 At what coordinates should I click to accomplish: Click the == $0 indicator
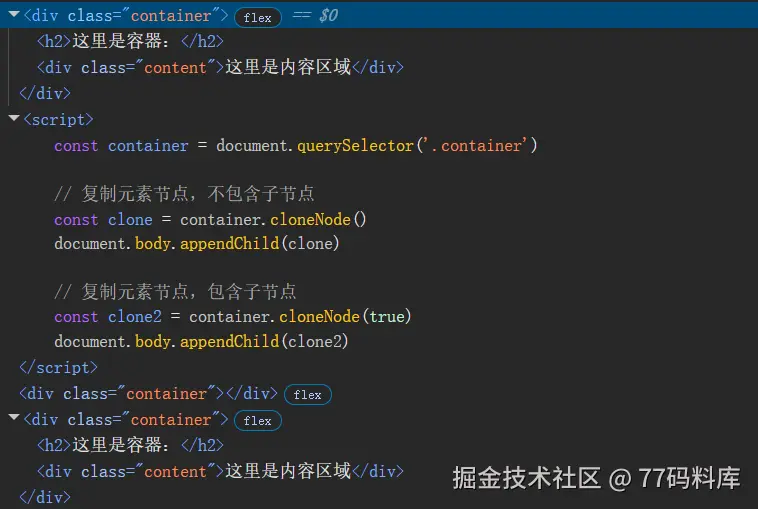tap(315, 15)
